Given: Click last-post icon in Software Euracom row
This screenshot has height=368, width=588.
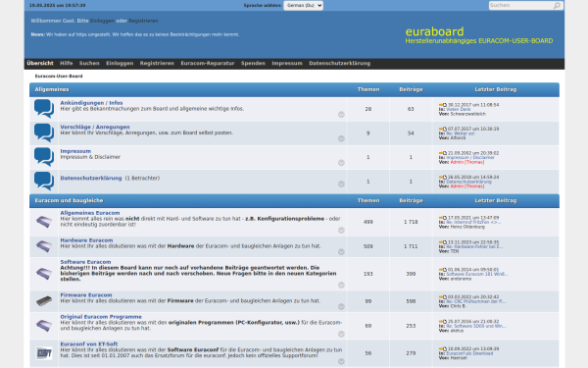Looking at the screenshot, I should click(443, 270).
